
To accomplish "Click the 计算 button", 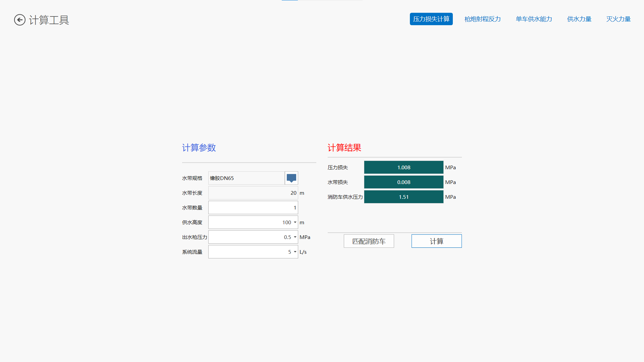I will pos(437,241).
